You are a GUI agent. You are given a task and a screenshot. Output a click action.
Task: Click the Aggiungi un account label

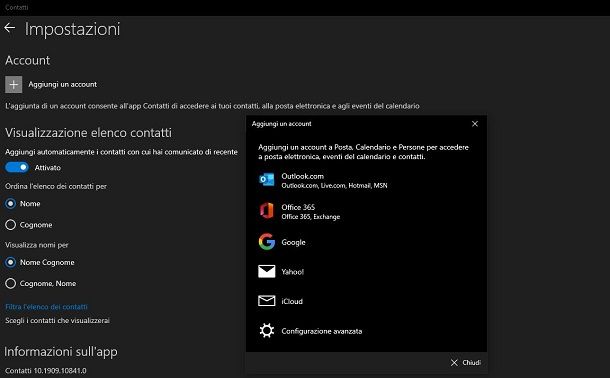(63, 84)
